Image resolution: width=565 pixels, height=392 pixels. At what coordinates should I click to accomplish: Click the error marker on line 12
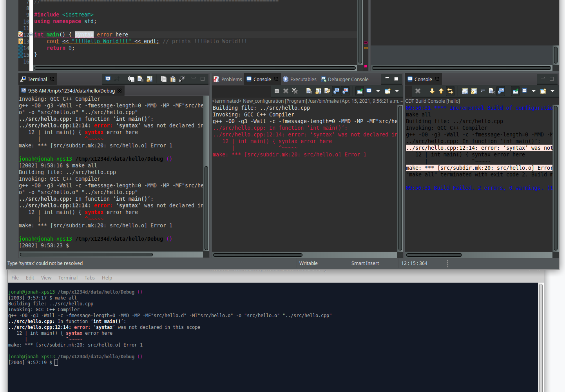click(x=21, y=34)
